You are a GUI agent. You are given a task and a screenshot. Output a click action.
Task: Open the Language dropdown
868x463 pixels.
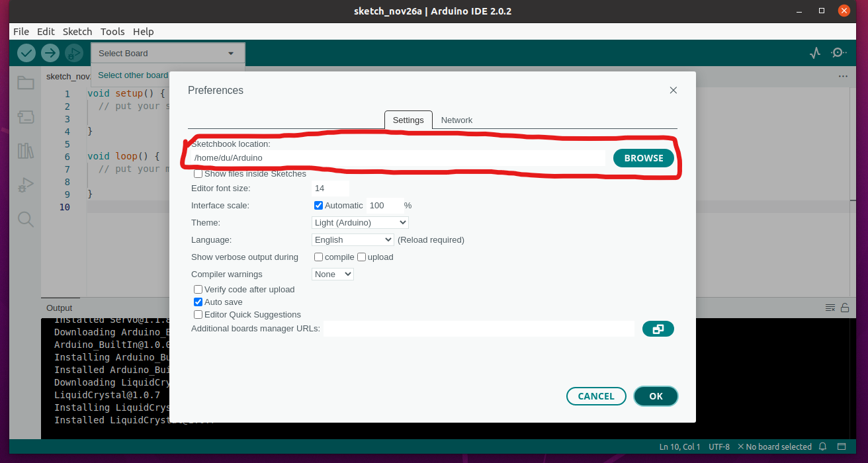click(353, 240)
